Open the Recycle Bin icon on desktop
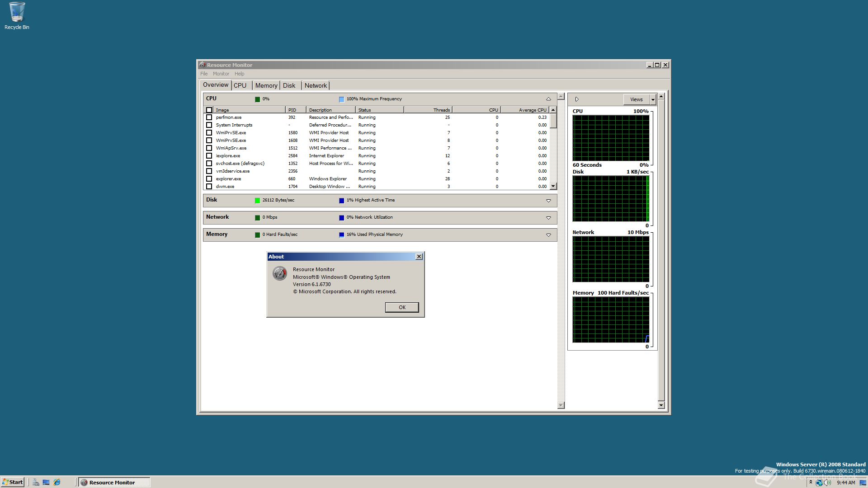 (17, 16)
